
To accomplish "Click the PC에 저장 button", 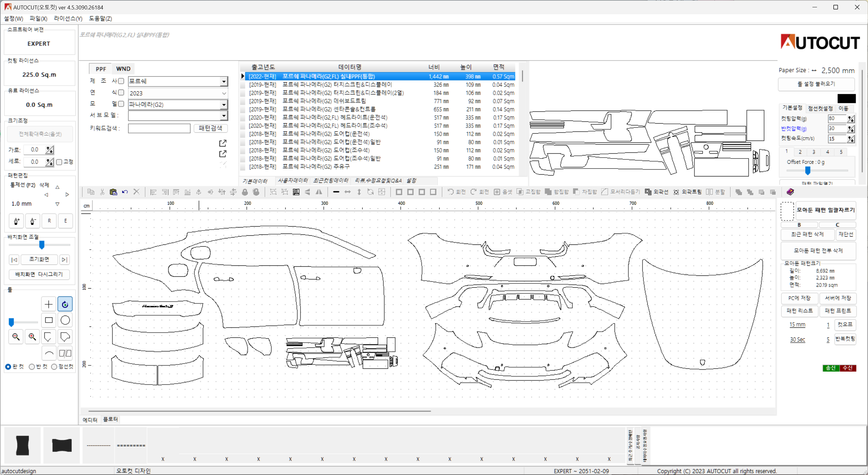I will [799, 298].
